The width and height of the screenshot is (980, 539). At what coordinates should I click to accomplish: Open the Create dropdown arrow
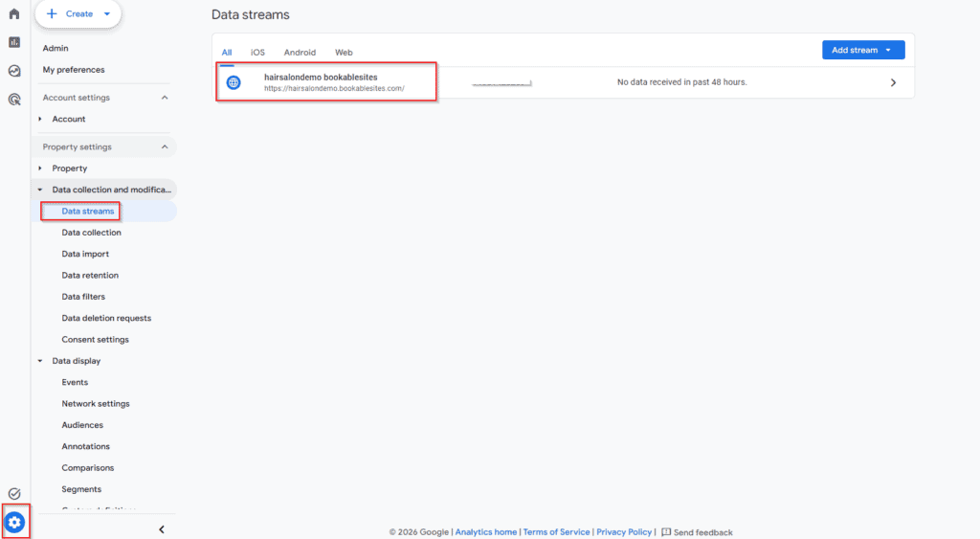[x=107, y=13]
